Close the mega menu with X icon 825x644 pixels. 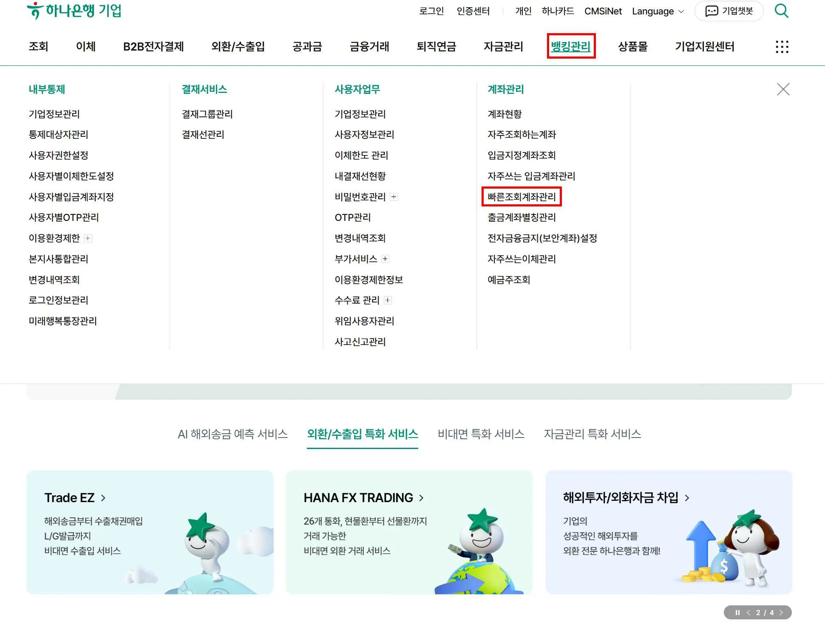(x=783, y=89)
